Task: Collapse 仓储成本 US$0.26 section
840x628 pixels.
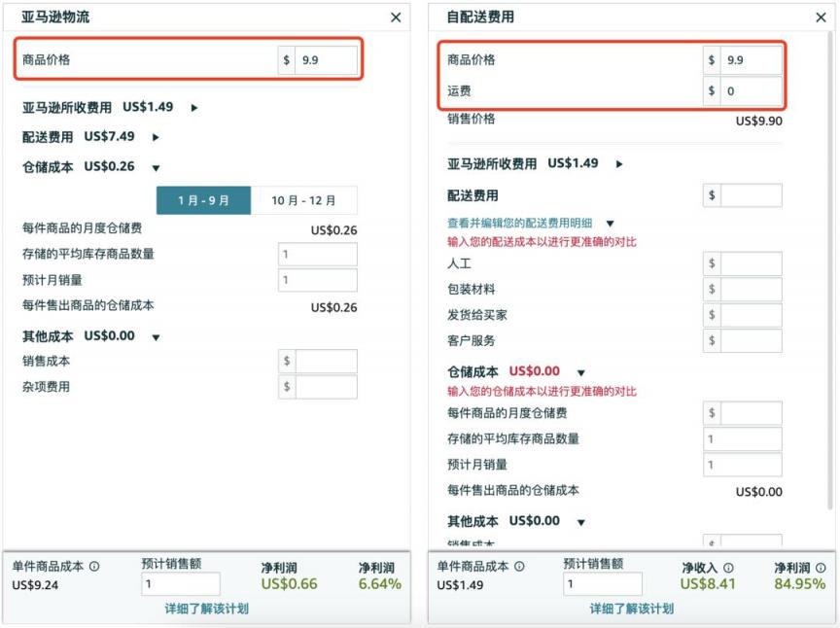Action: pyautogui.click(x=156, y=167)
